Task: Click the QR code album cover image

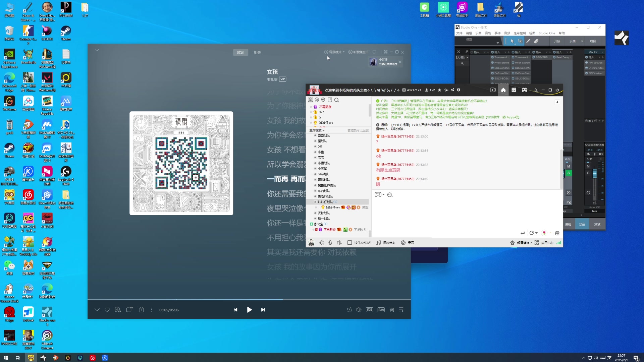Action: 181,163
